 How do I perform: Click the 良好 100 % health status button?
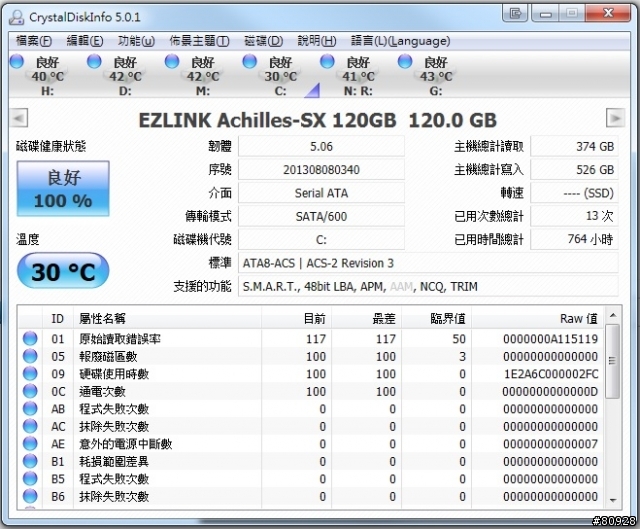point(63,189)
